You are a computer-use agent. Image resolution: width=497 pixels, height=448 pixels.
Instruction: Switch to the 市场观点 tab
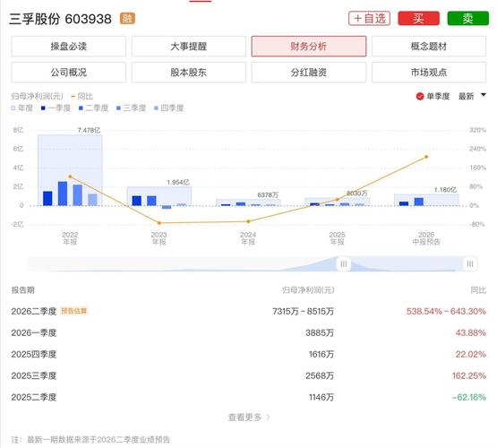click(429, 73)
